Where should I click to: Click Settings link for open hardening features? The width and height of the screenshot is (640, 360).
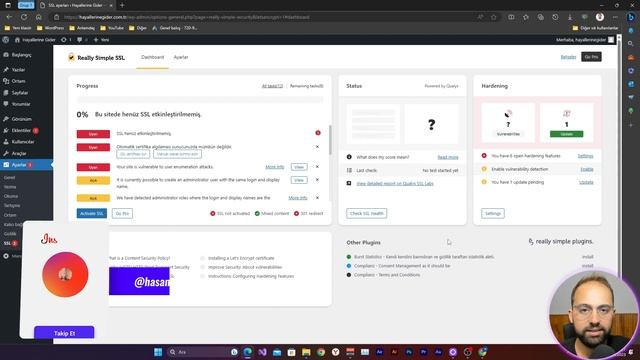(585, 156)
